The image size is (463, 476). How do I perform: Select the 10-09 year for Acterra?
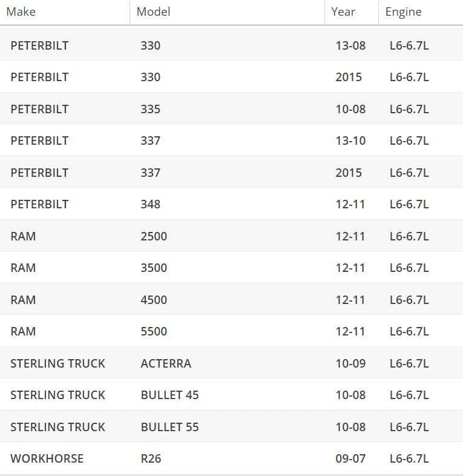click(350, 363)
